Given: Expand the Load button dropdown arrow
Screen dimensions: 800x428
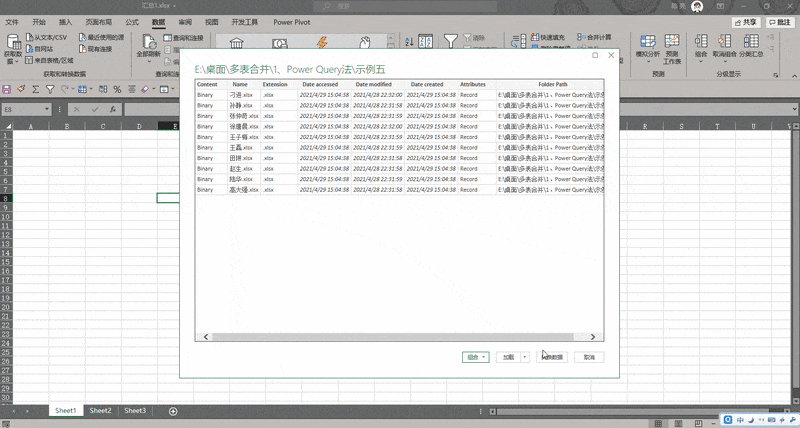Looking at the screenshot, I should click(x=525, y=357).
